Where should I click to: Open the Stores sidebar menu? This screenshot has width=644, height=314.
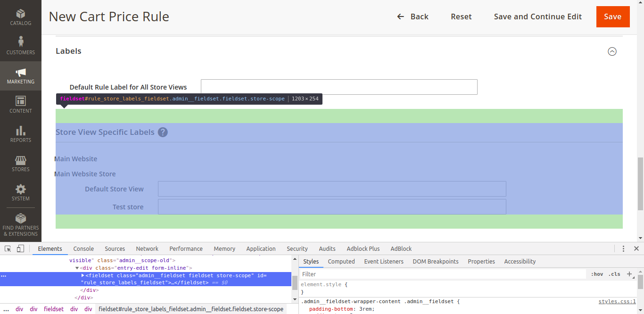[21, 163]
